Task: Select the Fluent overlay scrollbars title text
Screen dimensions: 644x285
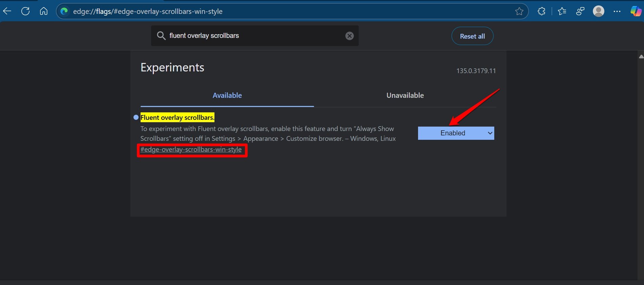Action: click(x=177, y=117)
